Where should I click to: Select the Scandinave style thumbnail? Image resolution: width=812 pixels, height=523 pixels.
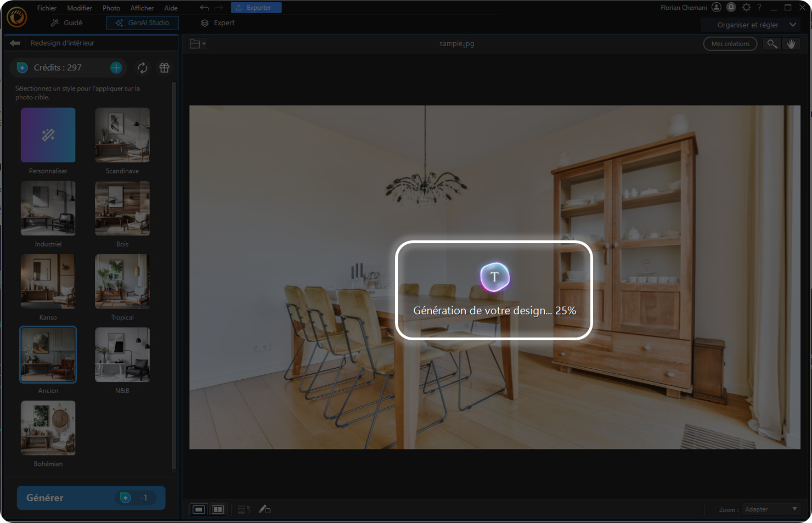point(122,135)
